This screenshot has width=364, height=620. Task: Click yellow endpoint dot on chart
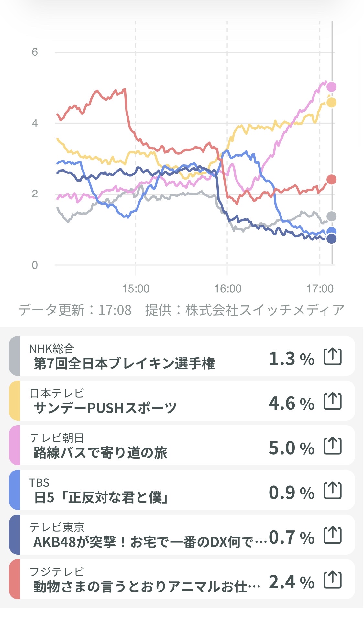coord(331,103)
